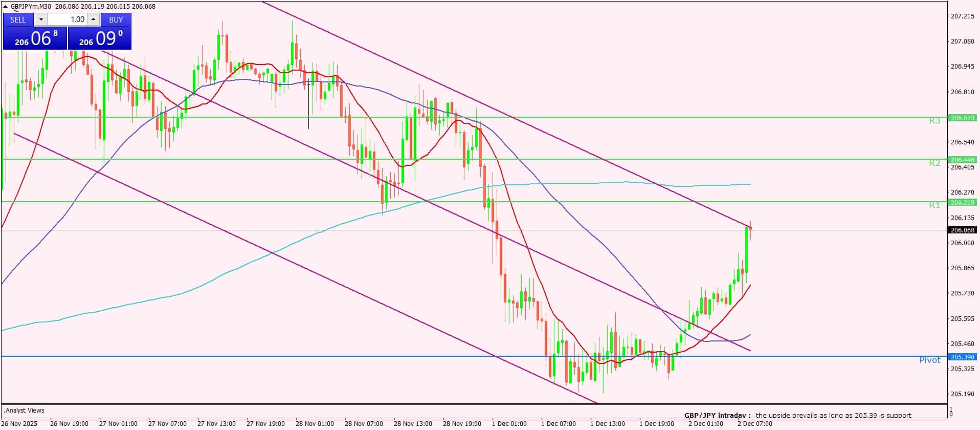Select the R1 level label
Viewport: 980px width, 430px height.
pyautogui.click(x=934, y=205)
